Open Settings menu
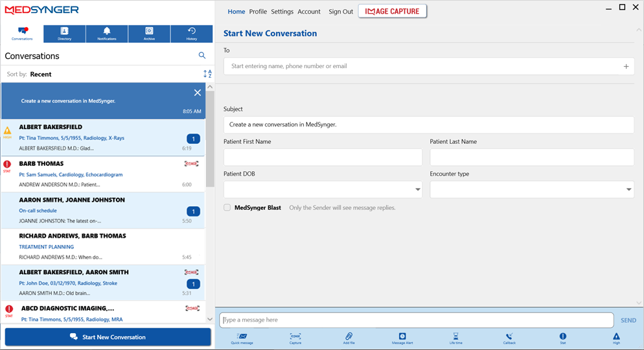This screenshot has height=350, width=644. pyautogui.click(x=282, y=12)
